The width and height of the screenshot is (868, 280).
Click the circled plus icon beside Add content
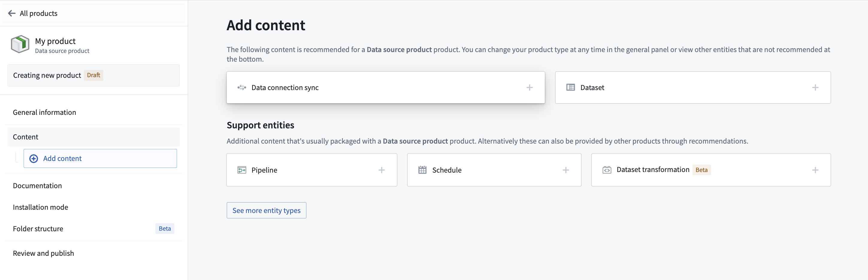(34, 159)
